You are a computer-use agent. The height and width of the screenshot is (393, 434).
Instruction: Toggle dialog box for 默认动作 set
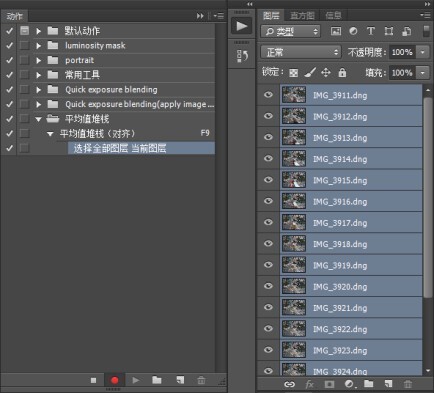[24, 31]
